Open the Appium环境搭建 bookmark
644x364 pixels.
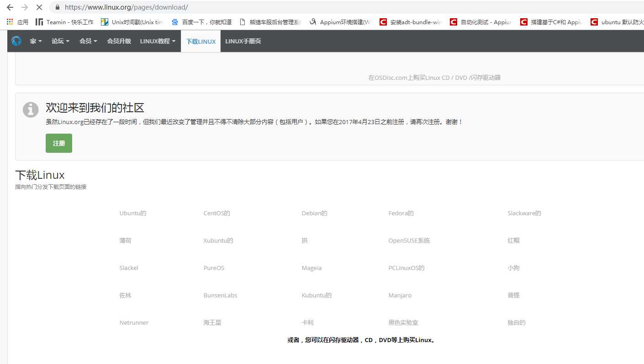[341, 22]
